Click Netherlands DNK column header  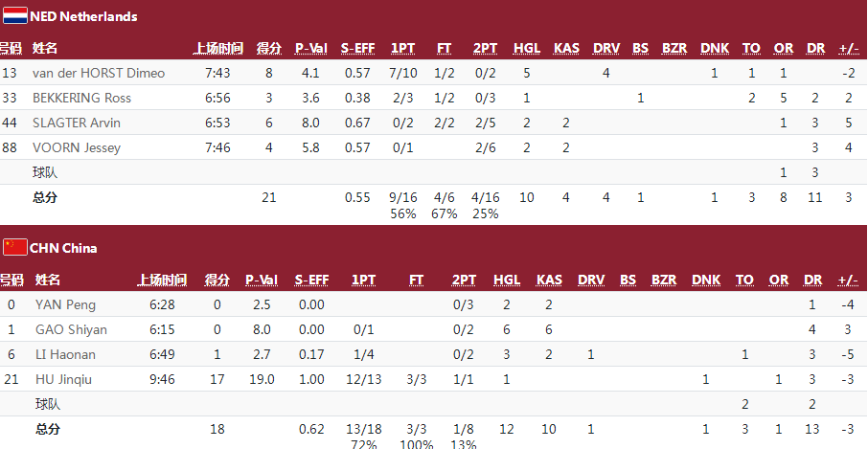[715, 49]
